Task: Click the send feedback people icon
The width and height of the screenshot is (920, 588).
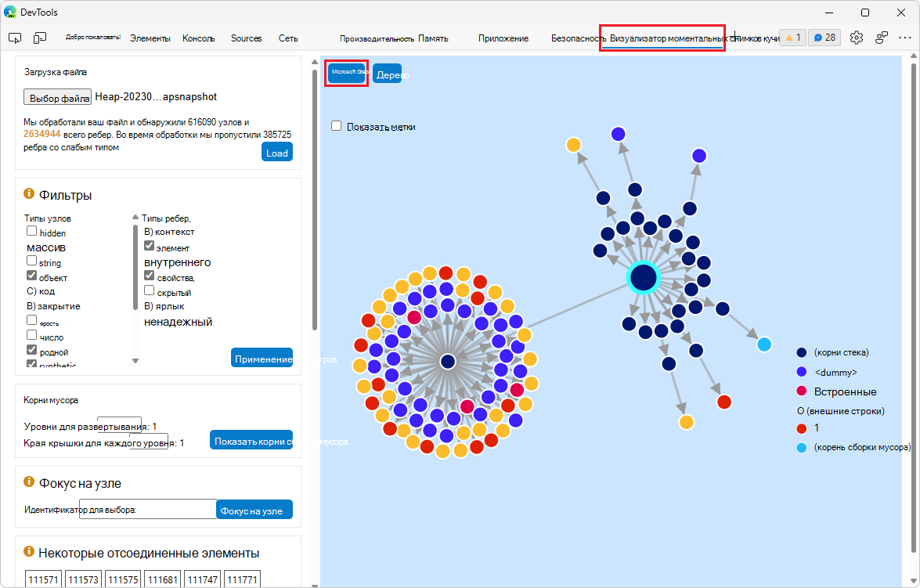Action: (882, 38)
